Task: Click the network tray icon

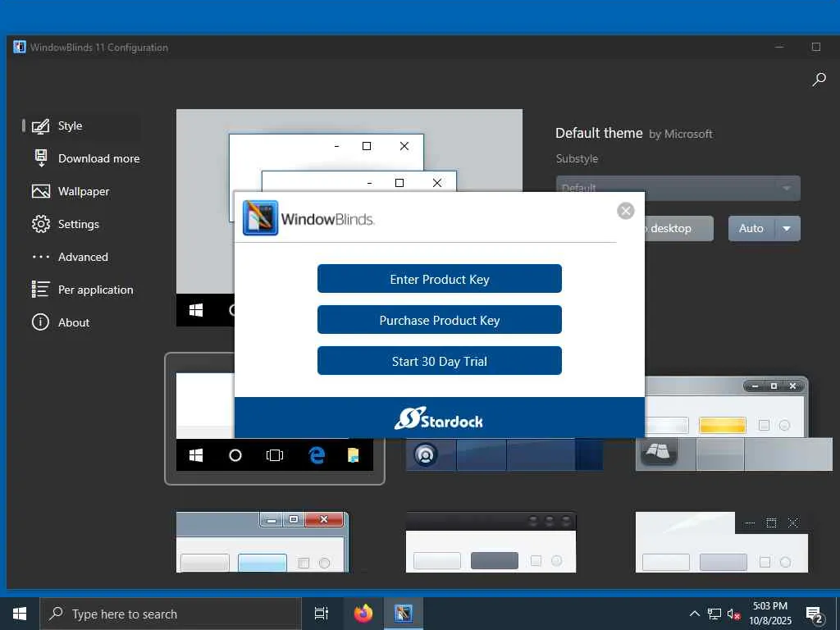Action: [x=714, y=614]
